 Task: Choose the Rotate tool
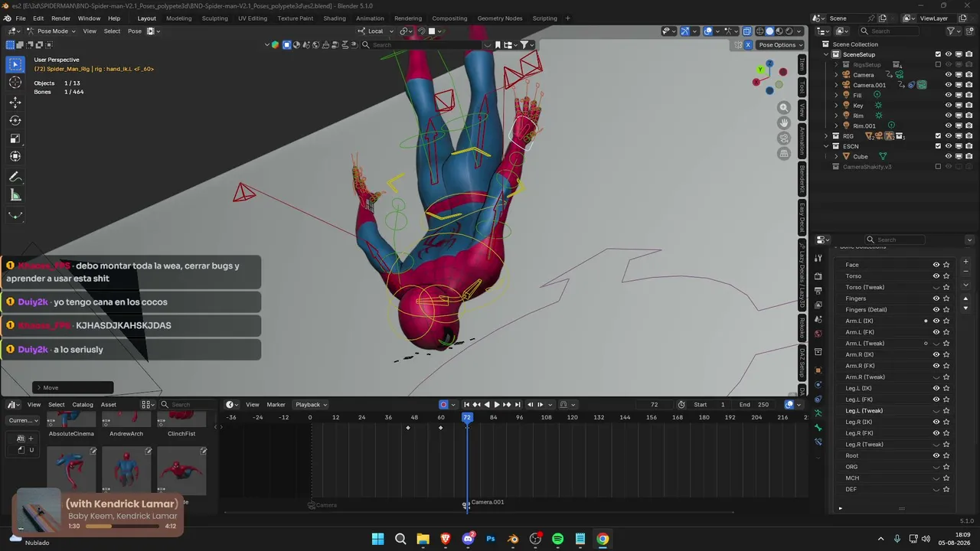tap(15, 120)
